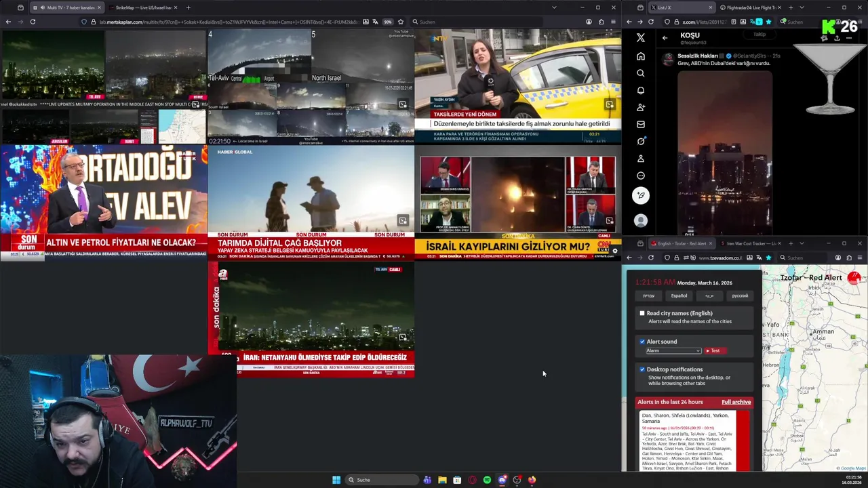Share the KOŞU list
The height and width of the screenshot is (488, 868).
[837, 38]
